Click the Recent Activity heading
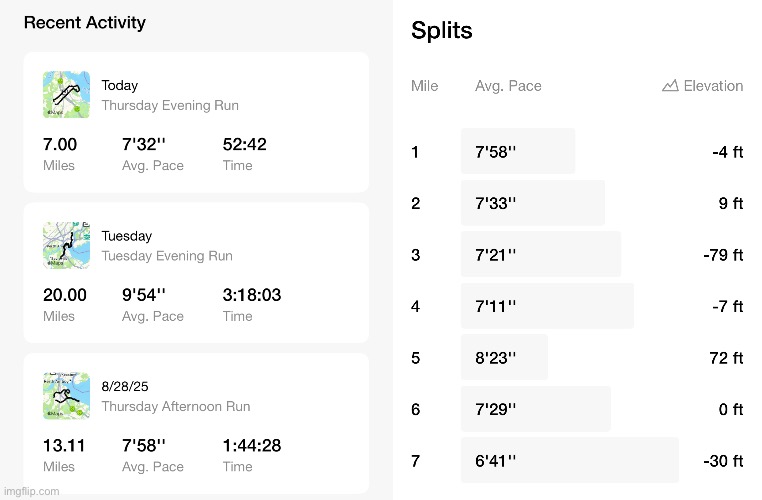This screenshot has height=500, width=762. (84, 22)
